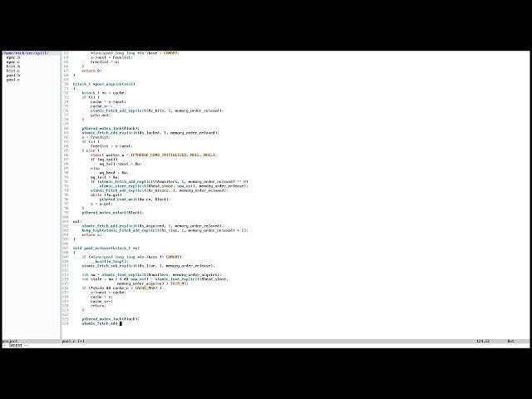Open mpsc.h in the file tree

13,57
